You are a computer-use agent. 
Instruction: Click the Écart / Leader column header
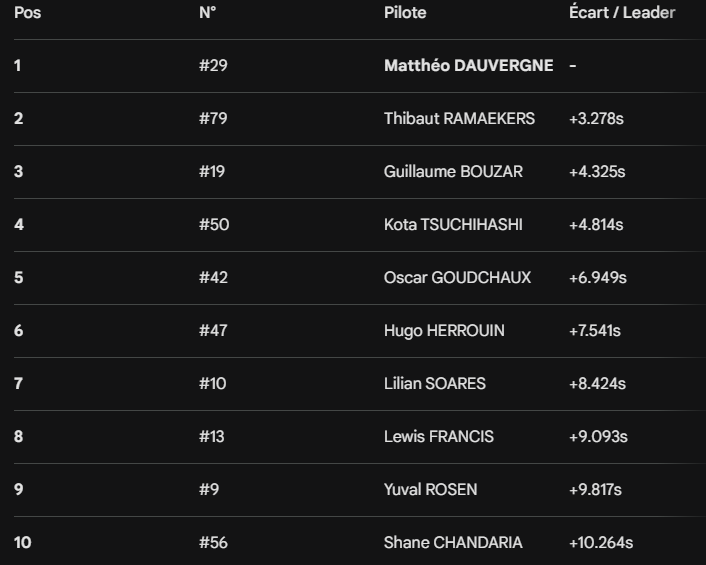point(622,13)
